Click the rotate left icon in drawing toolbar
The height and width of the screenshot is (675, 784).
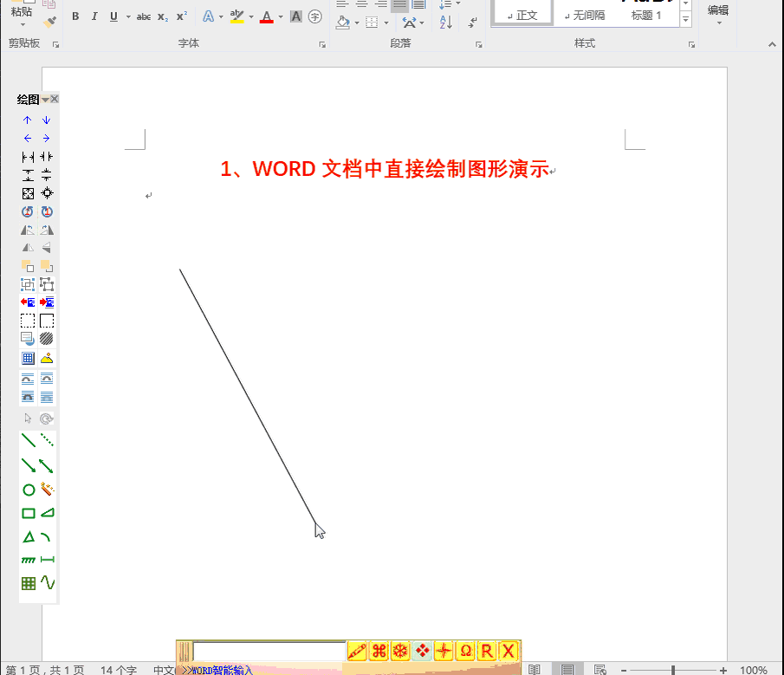click(28, 211)
